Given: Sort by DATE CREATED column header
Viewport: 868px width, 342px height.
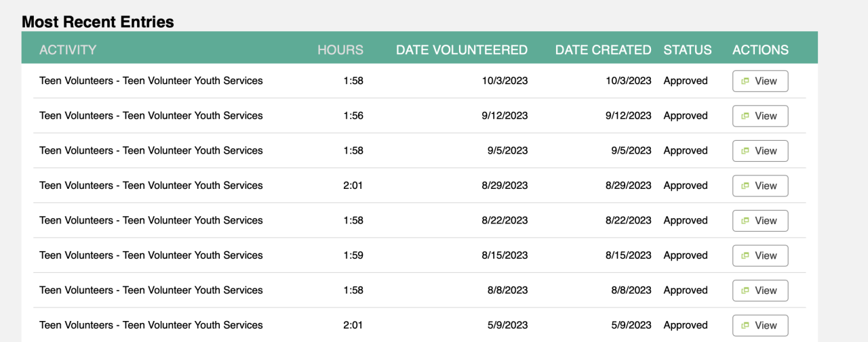Looking at the screenshot, I should [x=603, y=50].
